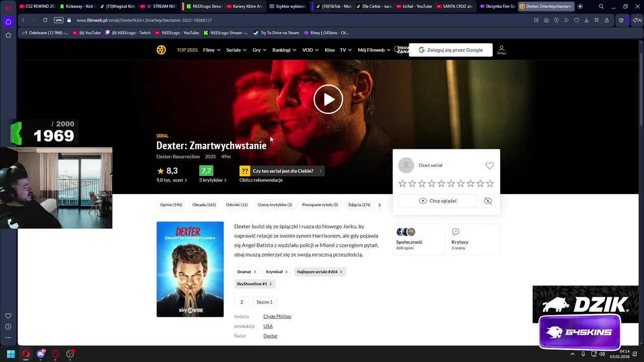Click the 7,7 critics score badge
This screenshot has height=362, width=644.
coord(206,171)
